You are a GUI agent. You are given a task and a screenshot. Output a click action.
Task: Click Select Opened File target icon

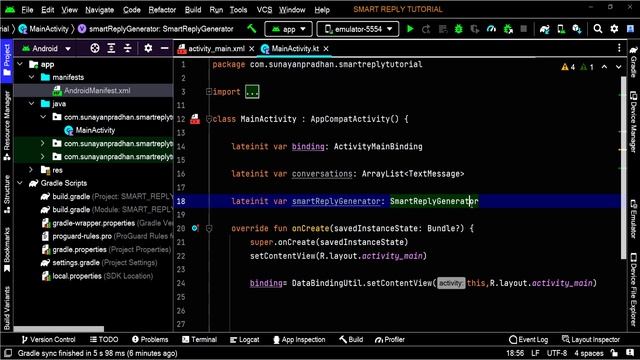[x=95, y=49]
